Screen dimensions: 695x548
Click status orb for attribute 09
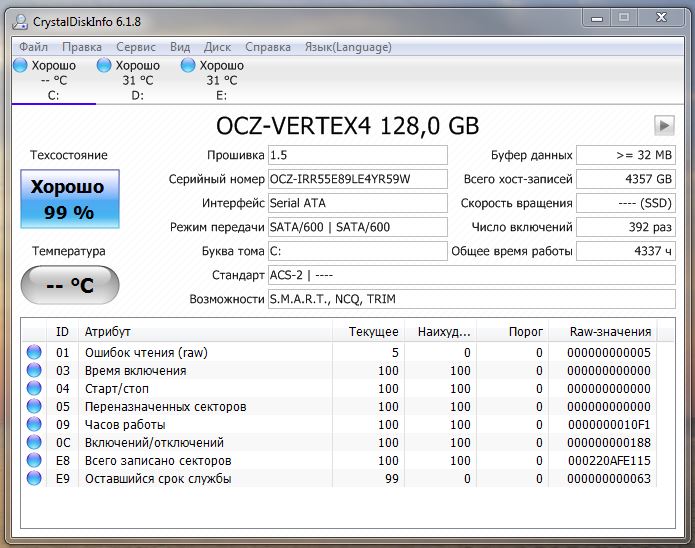34,424
